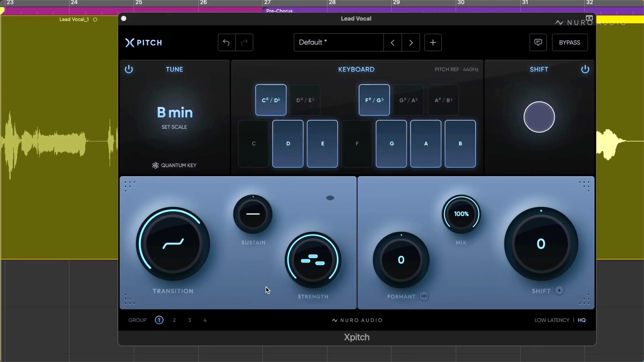Click the redo arrow button

click(245, 43)
